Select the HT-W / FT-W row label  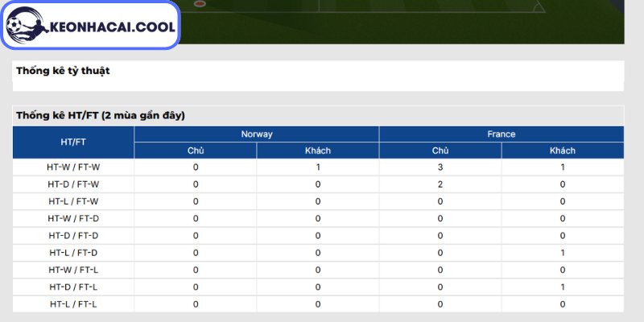point(73,167)
